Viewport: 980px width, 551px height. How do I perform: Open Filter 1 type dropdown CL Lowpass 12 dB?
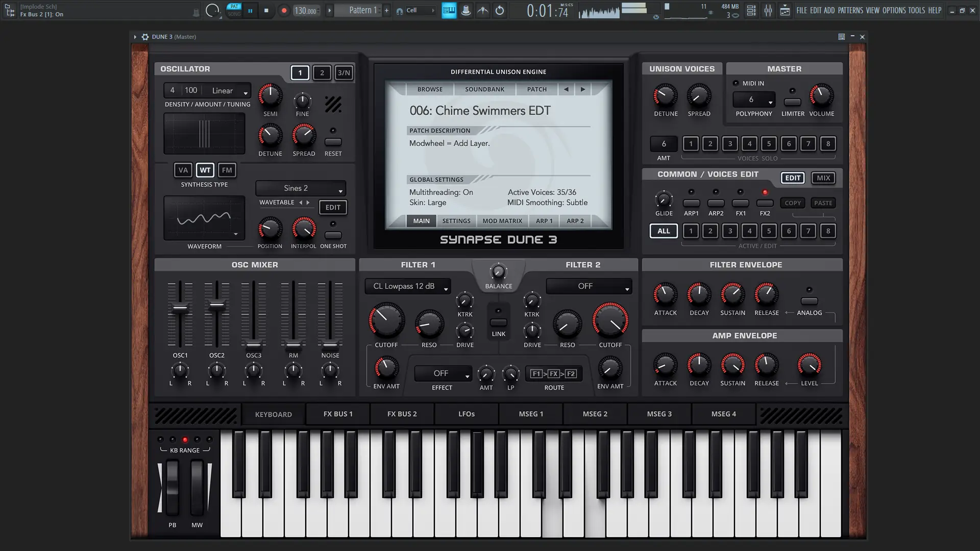[x=407, y=286]
